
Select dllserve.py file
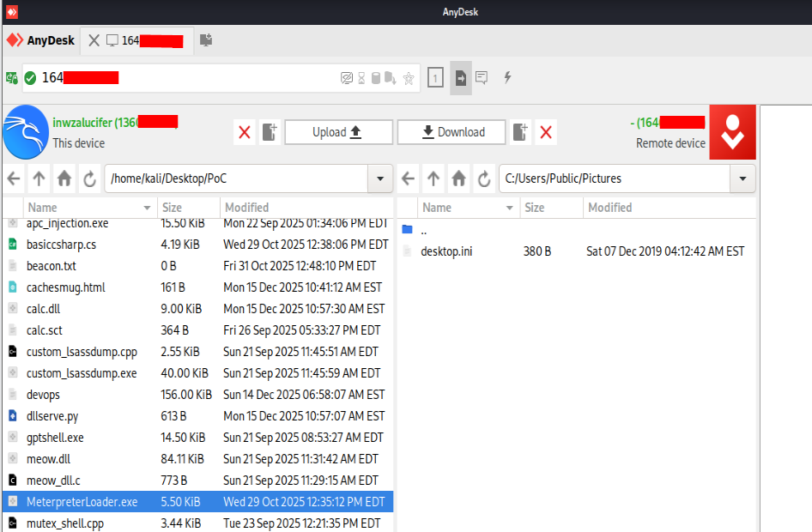(x=197, y=417)
